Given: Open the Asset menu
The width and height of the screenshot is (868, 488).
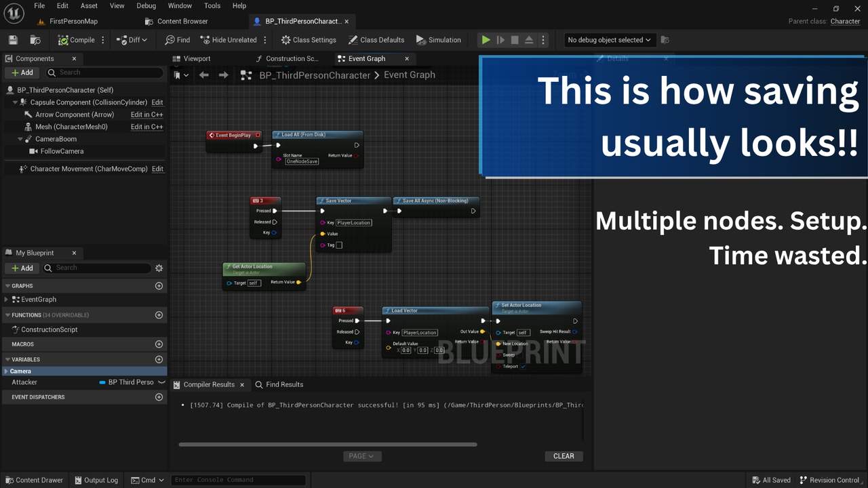Looking at the screenshot, I should 89,5.
